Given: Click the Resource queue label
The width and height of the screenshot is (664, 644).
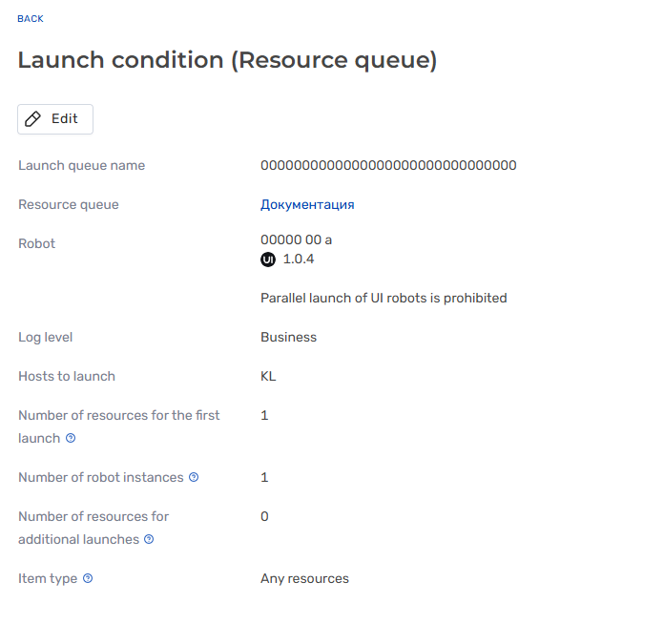Looking at the screenshot, I should pos(69,204).
